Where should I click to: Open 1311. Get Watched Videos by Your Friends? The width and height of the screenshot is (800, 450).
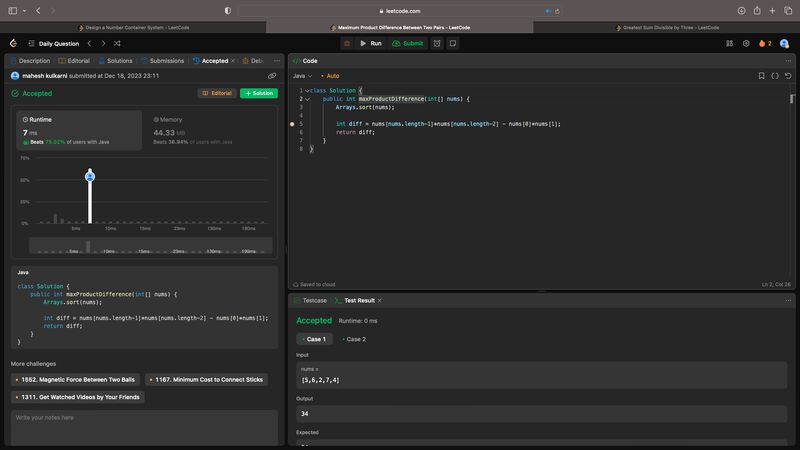point(78,397)
